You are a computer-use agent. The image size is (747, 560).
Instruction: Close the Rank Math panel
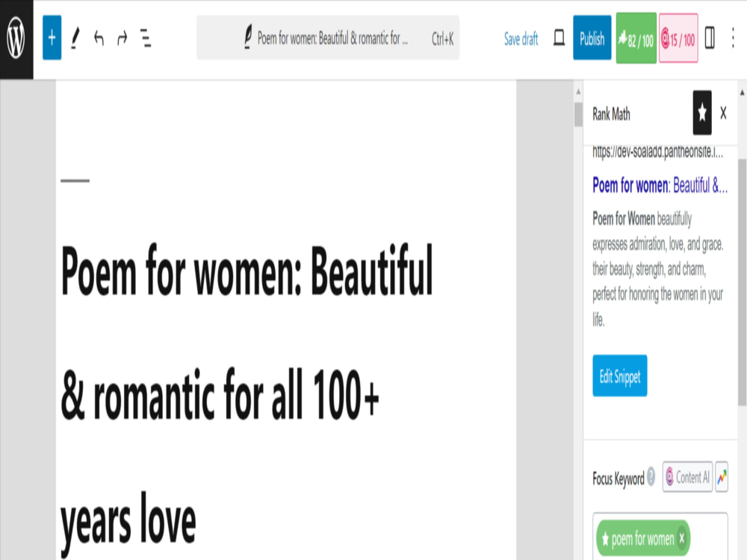[723, 113]
